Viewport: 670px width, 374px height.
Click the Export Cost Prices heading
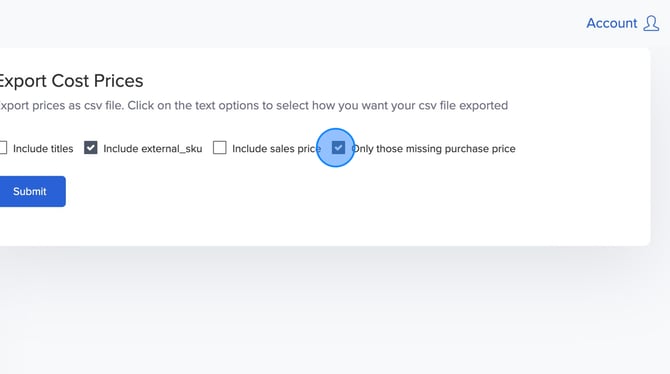(x=71, y=81)
